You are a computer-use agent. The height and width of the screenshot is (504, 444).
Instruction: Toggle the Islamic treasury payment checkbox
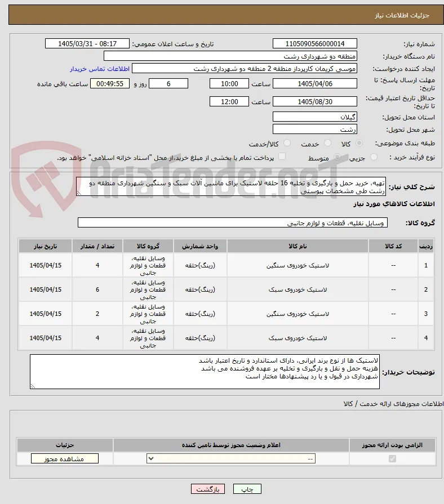(282, 157)
